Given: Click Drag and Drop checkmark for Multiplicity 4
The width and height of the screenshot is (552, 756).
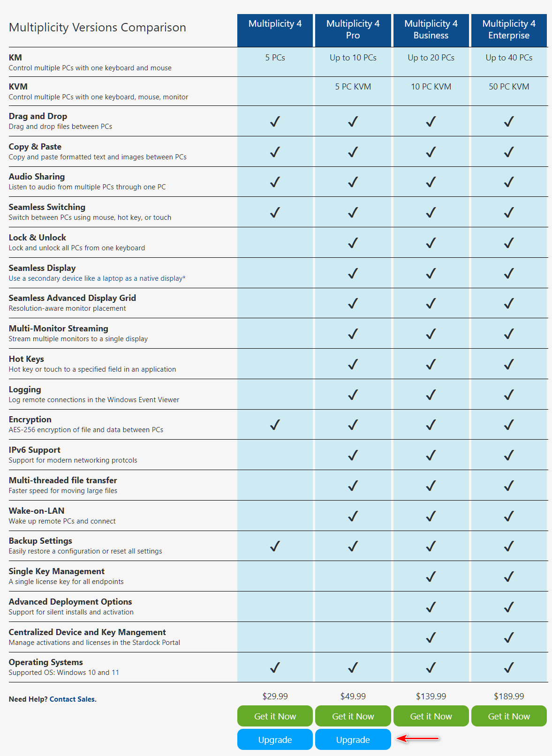Looking at the screenshot, I should 275,121.
